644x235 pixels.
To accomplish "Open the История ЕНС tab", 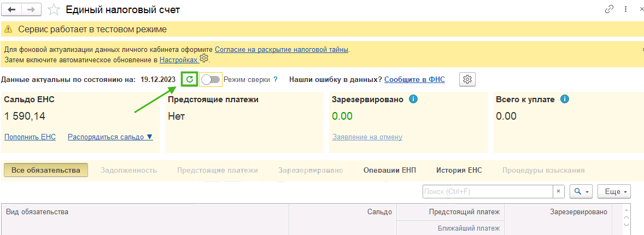I will pos(459,170).
